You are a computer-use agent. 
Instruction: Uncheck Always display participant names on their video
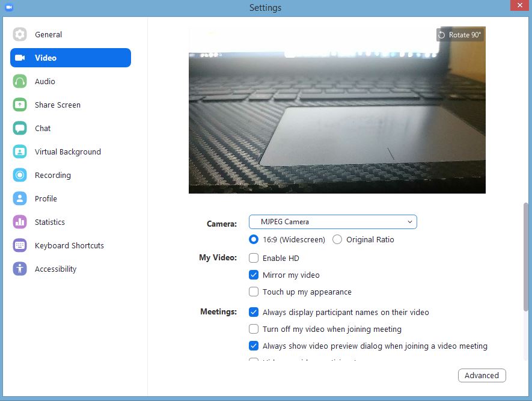coord(254,312)
